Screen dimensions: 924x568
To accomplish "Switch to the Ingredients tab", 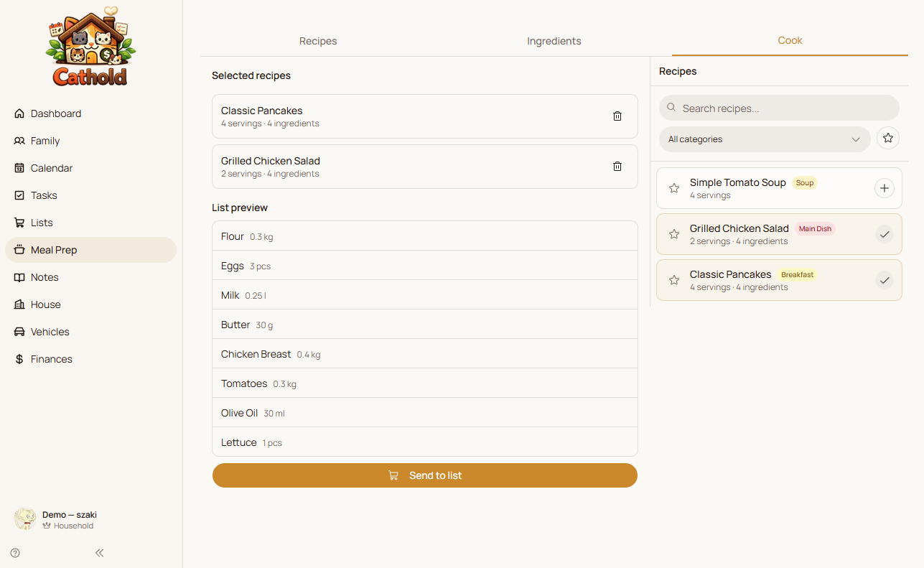I will 554,41.
